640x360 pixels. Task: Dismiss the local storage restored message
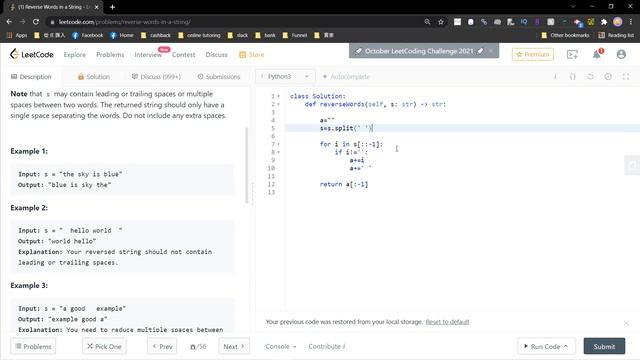coord(626,323)
